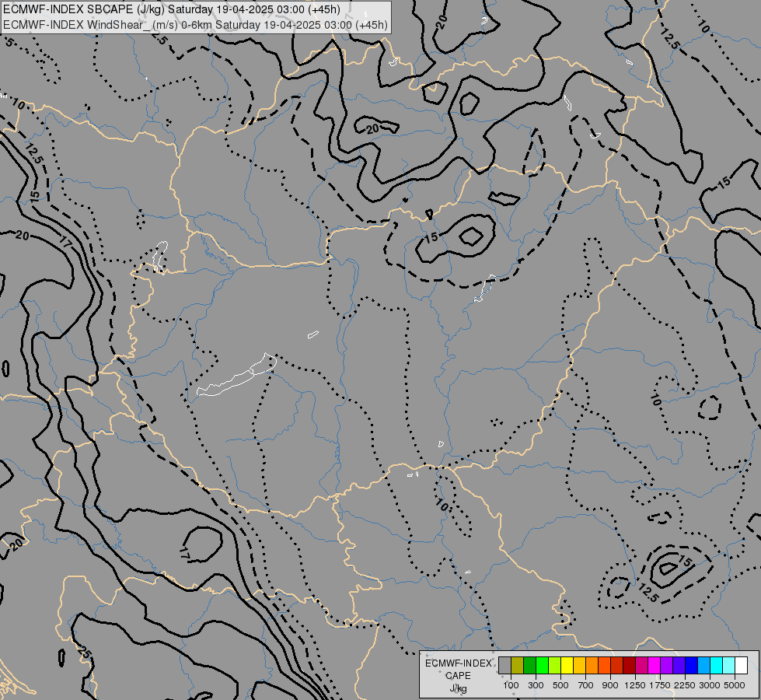Screen dimensions: 761x700
Task: Pick the sky blue legend swatch
Action: point(704,666)
